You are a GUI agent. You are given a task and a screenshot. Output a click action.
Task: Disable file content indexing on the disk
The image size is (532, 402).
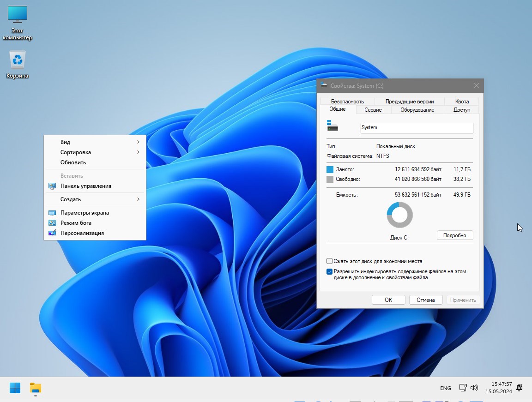330,271
